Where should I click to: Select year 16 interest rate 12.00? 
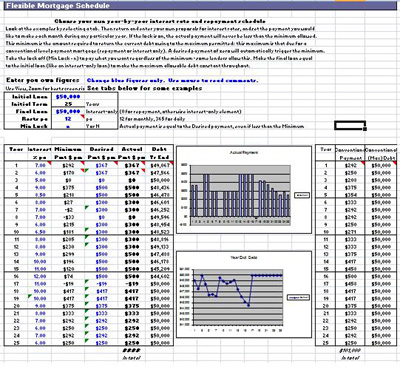click(40, 276)
